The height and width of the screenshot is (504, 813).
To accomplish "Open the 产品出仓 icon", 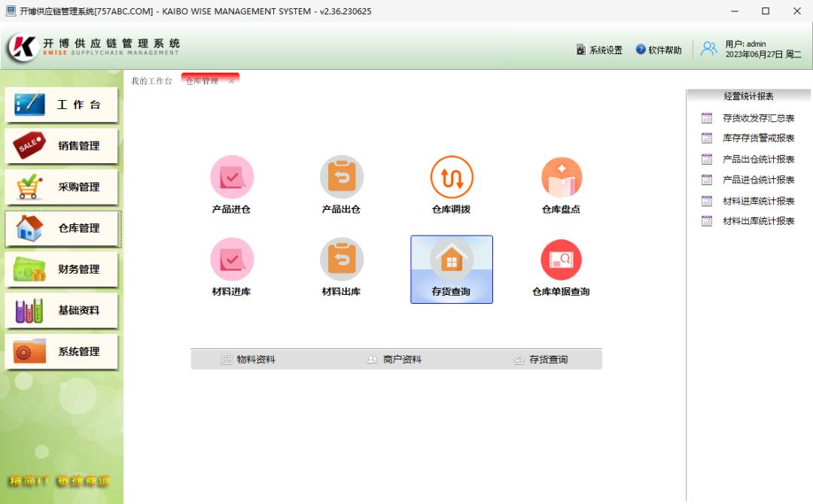I will pyautogui.click(x=342, y=178).
